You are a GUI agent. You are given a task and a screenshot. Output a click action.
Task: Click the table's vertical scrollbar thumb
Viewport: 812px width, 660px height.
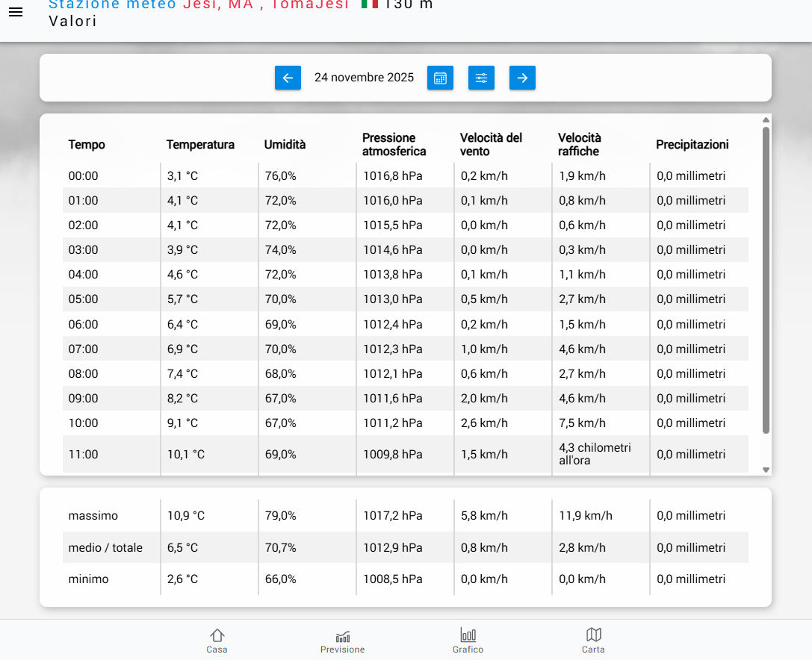[766, 280]
